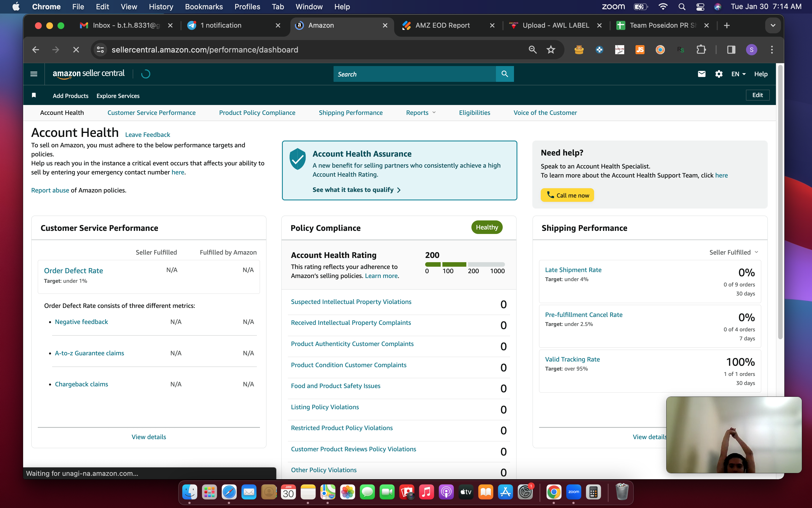Open Order Defect Rate link
The image size is (812, 508).
(74, 270)
